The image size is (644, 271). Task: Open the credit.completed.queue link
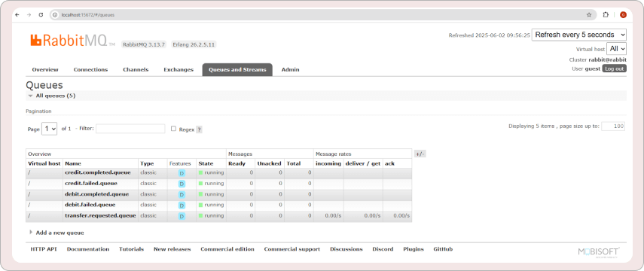pyautogui.click(x=98, y=172)
